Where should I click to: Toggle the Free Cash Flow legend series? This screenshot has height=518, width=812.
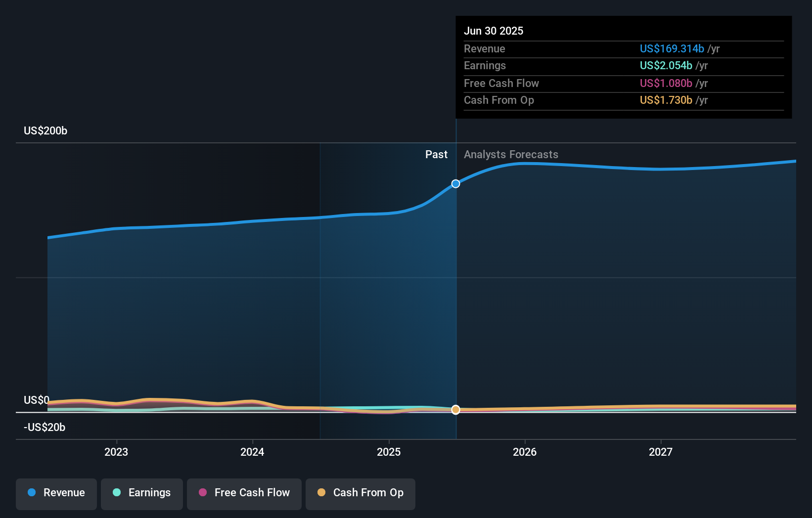[244, 494]
